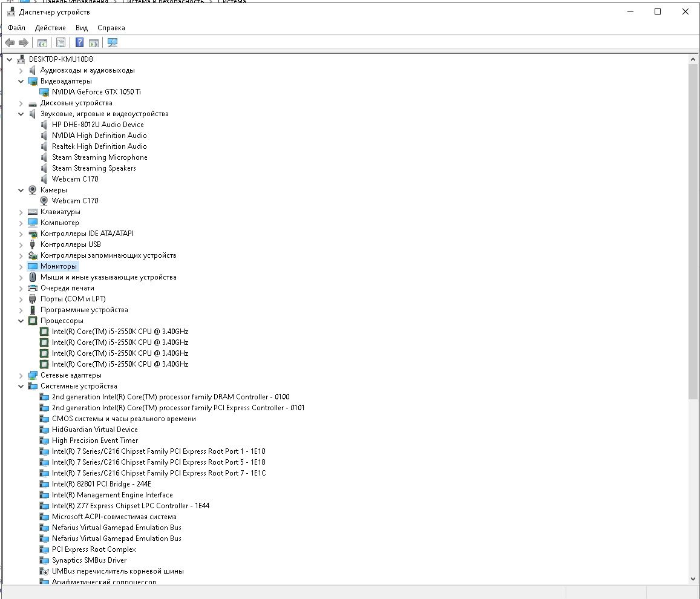Minimize the Диспетчер устройств window
Screen dimensions: 700x599
[x=630, y=11]
